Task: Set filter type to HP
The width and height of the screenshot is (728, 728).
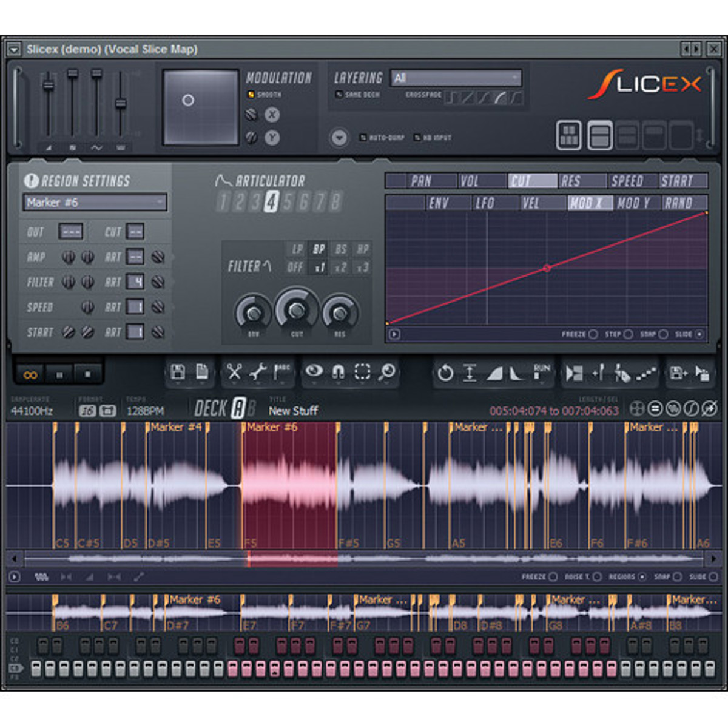Action: point(362,249)
